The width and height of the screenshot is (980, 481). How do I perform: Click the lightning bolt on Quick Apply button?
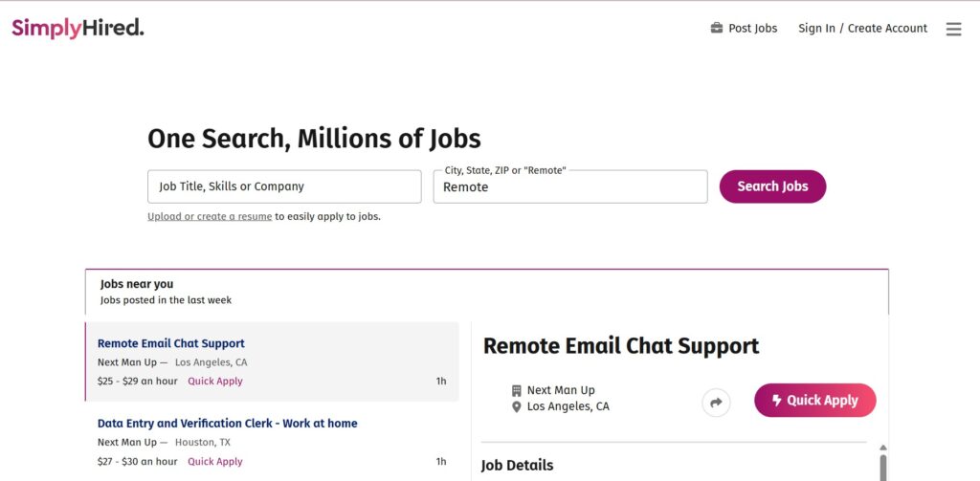coord(777,401)
